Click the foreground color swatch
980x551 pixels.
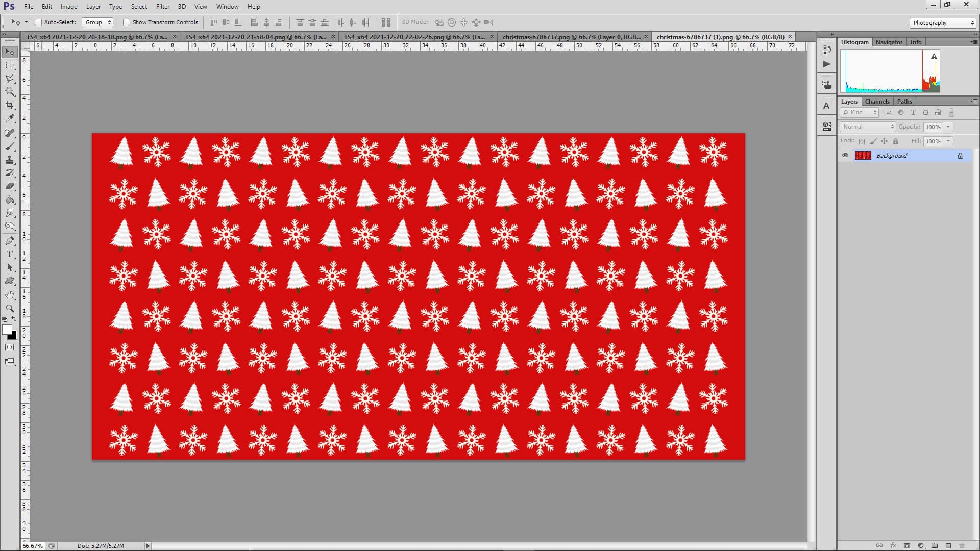pyautogui.click(x=7, y=330)
